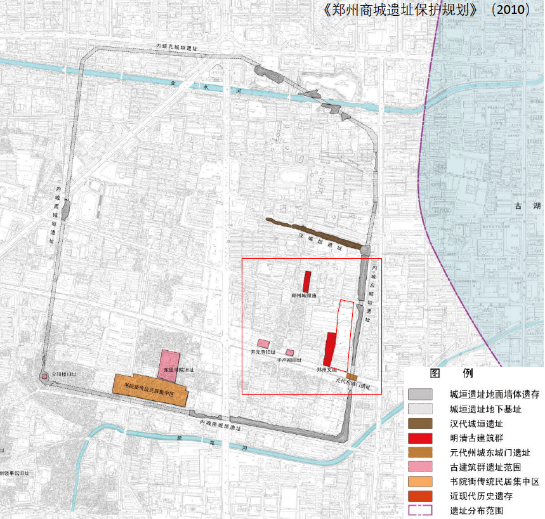Viewport: 545px width, 519px height.
Task: Click the gray 城垣遗址地面墙体遗存 legend swatch
Action: [x=421, y=394]
